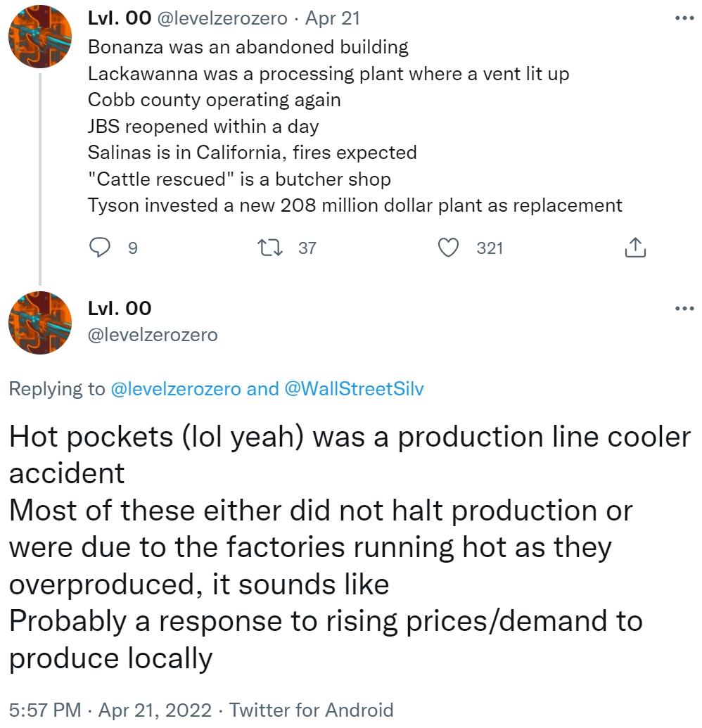Image resolution: width=702 pixels, height=728 pixels.
Task: Like the top tweet with the heart icon
Action: click(448, 247)
